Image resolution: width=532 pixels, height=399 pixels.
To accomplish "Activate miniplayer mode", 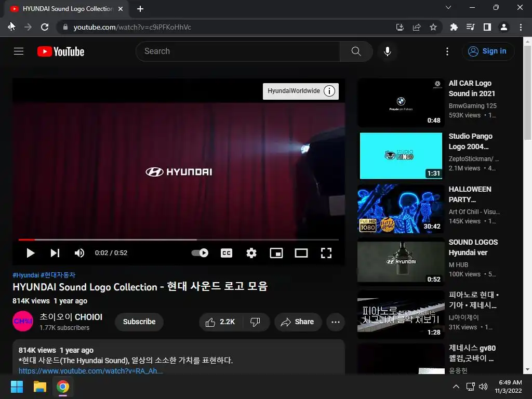I will (x=276, y=253).
